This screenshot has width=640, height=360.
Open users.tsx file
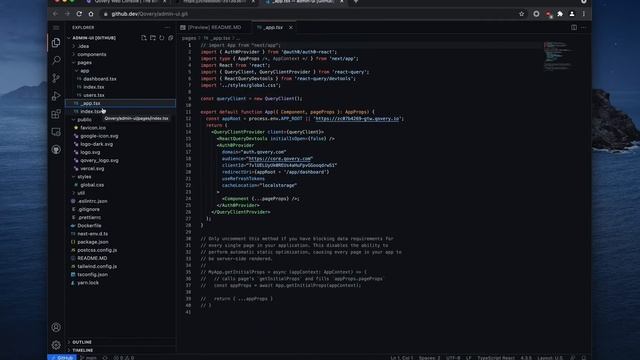point(93,95)
